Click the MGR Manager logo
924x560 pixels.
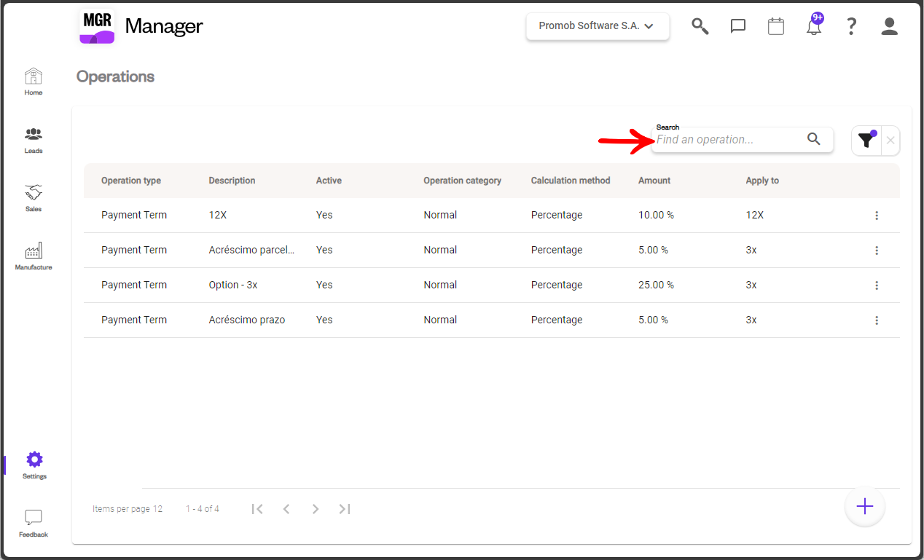pyautogui.click(x=141, y=26)
